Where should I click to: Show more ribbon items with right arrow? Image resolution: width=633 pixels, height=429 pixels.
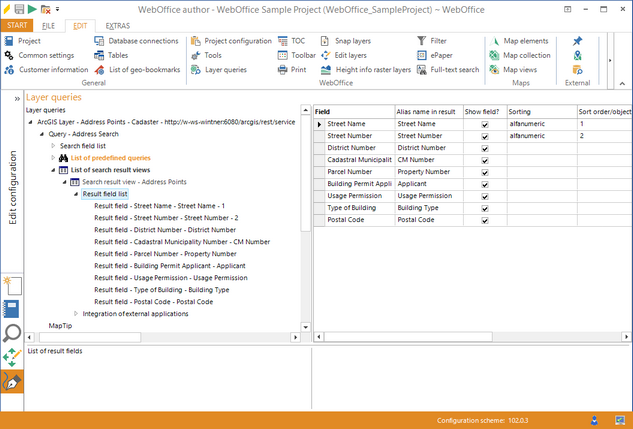pos(610,61)
